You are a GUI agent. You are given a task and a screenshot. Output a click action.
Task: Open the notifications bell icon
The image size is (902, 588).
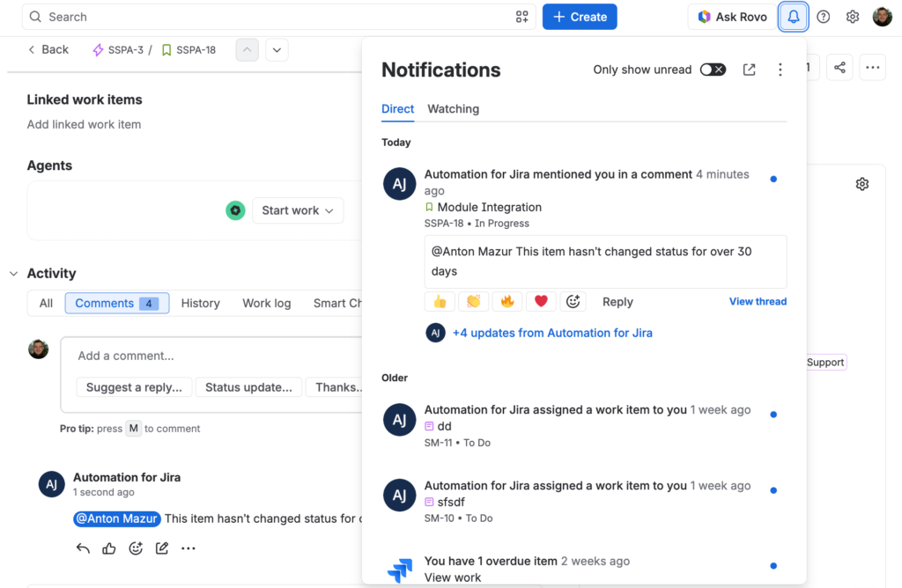[793, 17]
